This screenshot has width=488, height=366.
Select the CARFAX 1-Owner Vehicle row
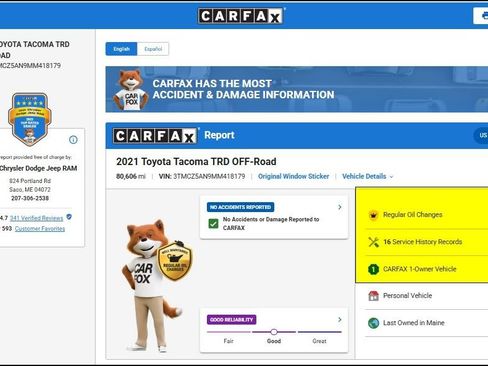(427, 269)
